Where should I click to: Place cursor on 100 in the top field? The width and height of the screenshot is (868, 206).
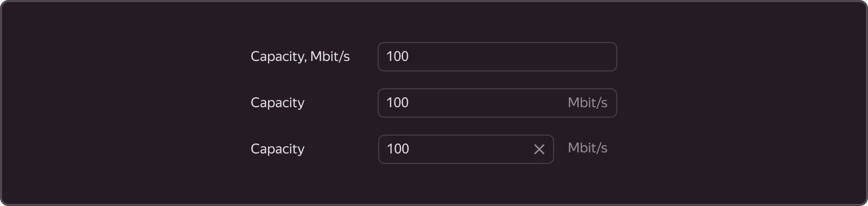coord(397,57)
